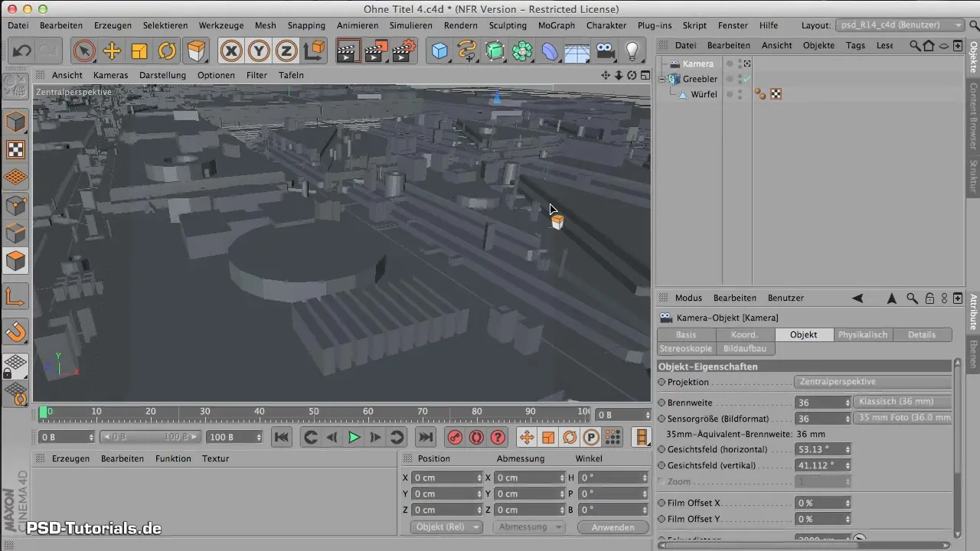This screenshot has width=980, height=551.
Task: Open material manager Erzeugen menu
Action: [x=70, y=458]
